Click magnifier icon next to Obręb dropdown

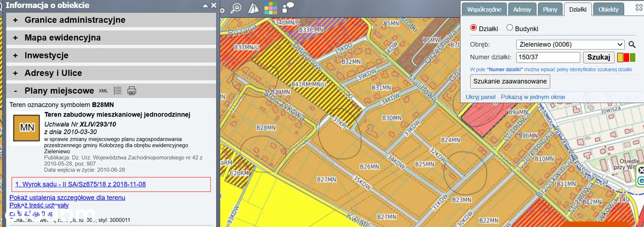[632, 44]
